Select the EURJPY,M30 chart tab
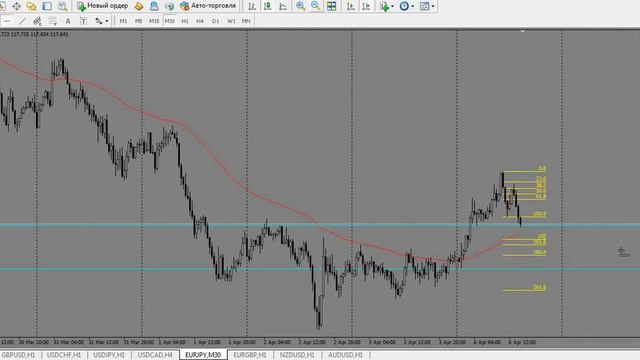The height and width of the screenshot is (360, 640). point(203,355)
